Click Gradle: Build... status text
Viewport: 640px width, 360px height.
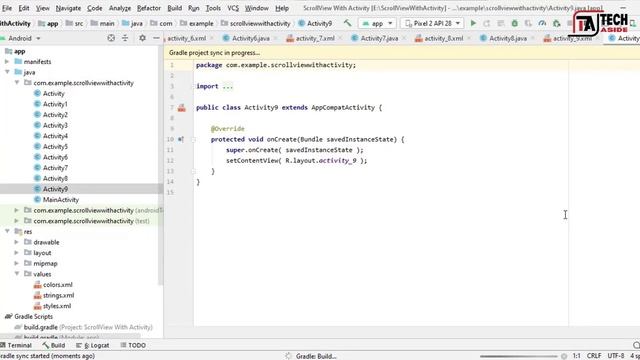pos(316,356)
